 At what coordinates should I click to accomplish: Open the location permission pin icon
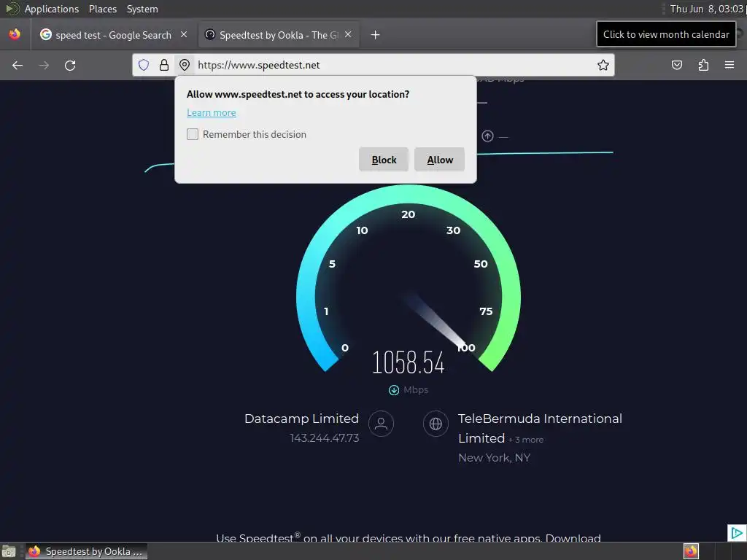pyautogui.click(x=185, y=65)
